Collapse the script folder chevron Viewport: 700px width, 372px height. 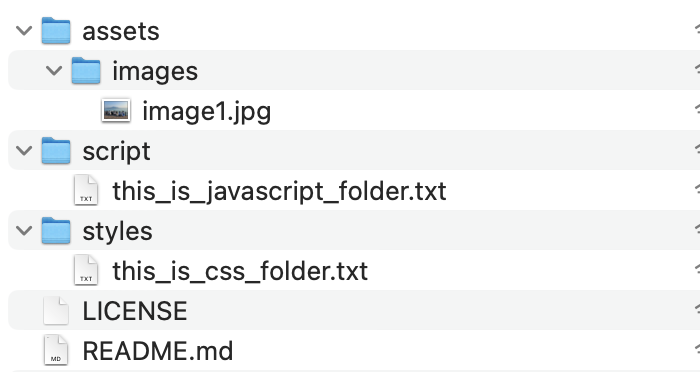click(x=24, y=150)
